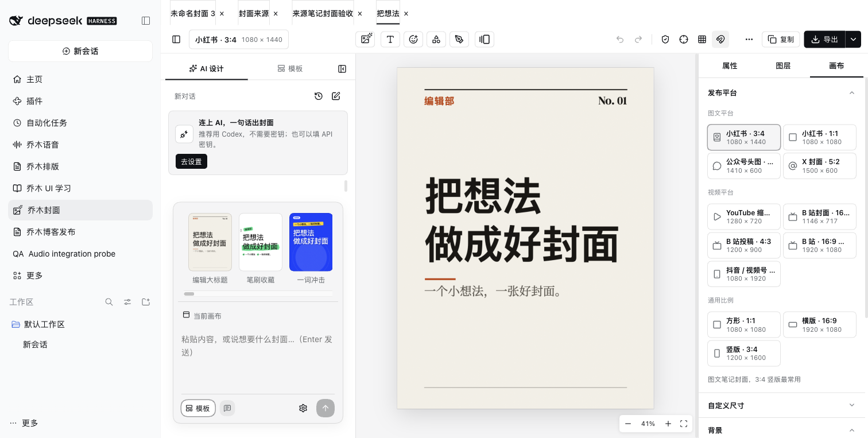The image size is (868, 438).
Task: Open AI chat settings gear
Action: pos(303,408)
